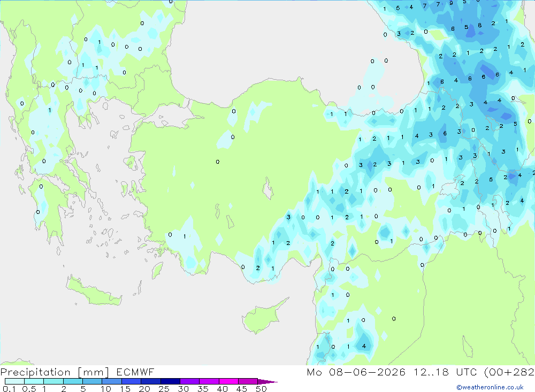Open the weatheronline.co.uk copyright link
Viewport: 535px width, 392px height.
click(490, 387)
